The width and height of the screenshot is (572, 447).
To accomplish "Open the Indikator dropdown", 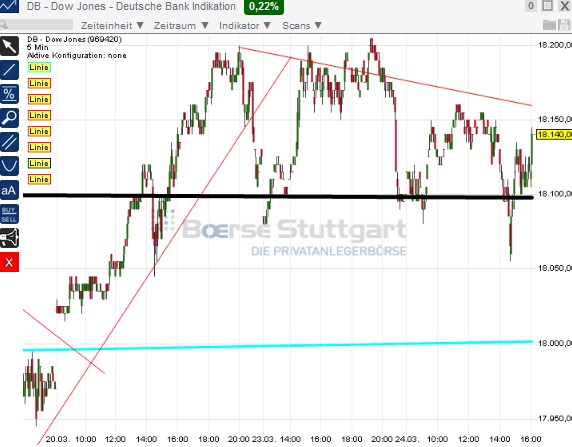I will pyautogui.click(x=245, y=26).
